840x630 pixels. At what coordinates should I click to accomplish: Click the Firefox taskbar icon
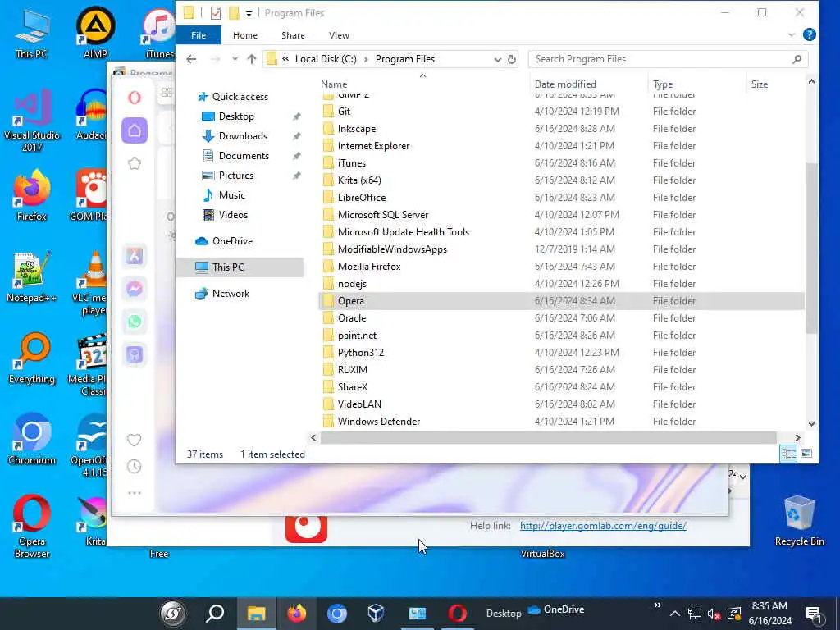pyautogui.click(x=296, y=613)
